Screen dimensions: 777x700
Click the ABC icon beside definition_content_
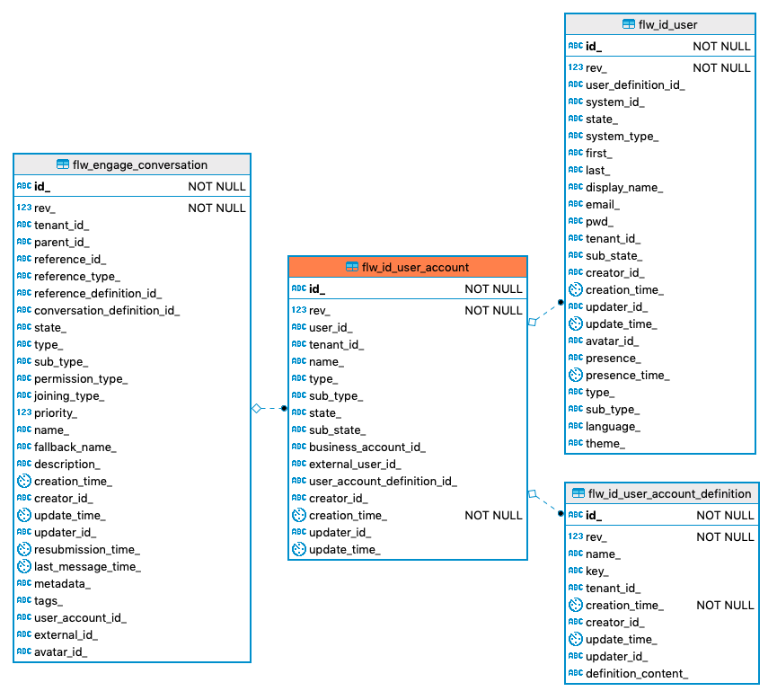click(576, 673)
